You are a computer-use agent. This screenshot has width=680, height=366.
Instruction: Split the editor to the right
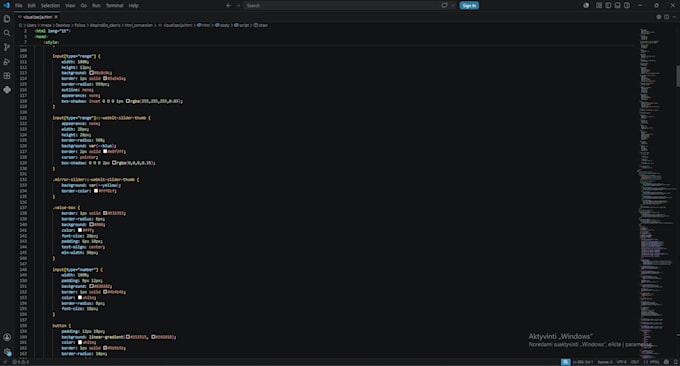click(667, 17)
